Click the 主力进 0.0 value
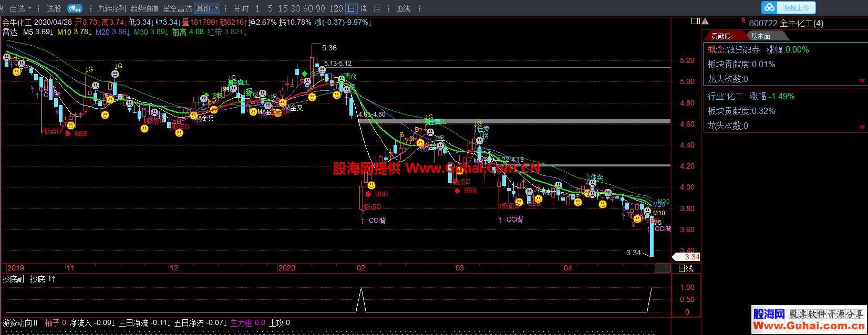Screen dimensions: 868x335 pyautogui.click(x=248, y=323)
